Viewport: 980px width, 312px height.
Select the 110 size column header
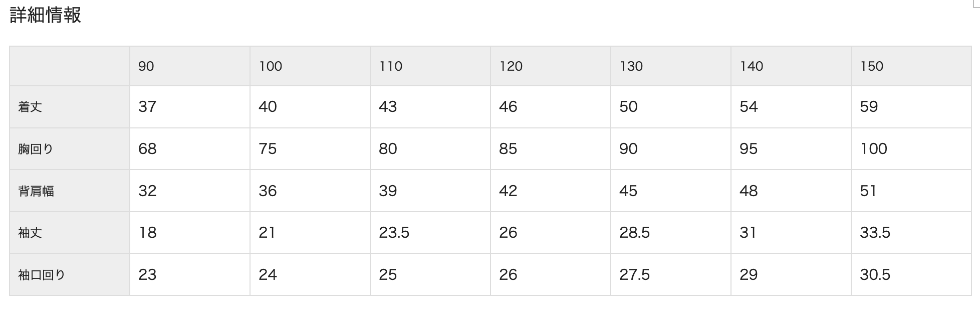(430, 66)
